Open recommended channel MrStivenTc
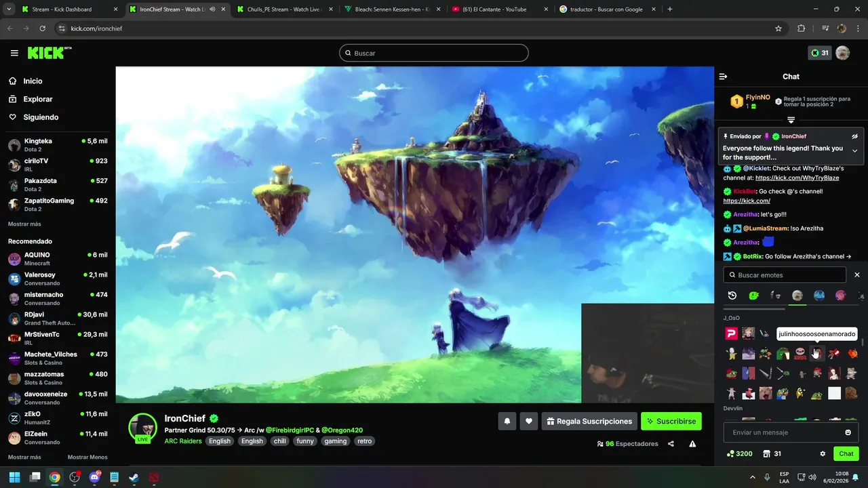 [x=57, y=338]
